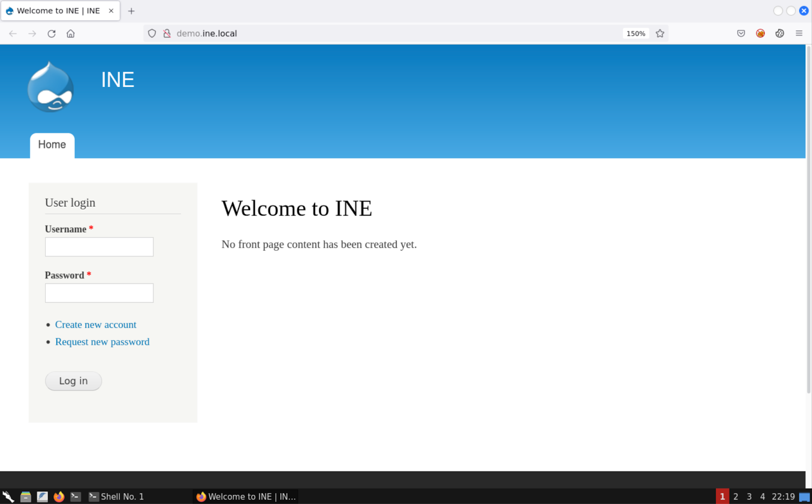The image size is (812, 504).
Task: Switch to workspace 3
Action: coord(749,496)
